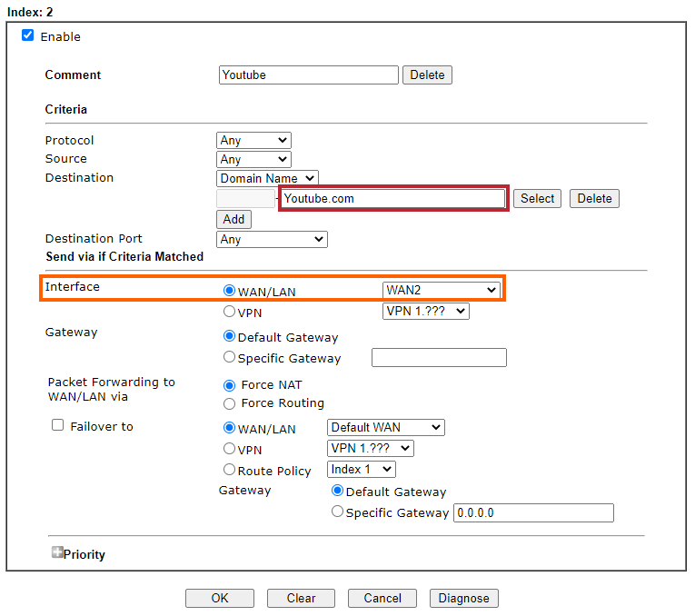
Task: Open the Protocol dropdown
Action: (x=253, y=140)
